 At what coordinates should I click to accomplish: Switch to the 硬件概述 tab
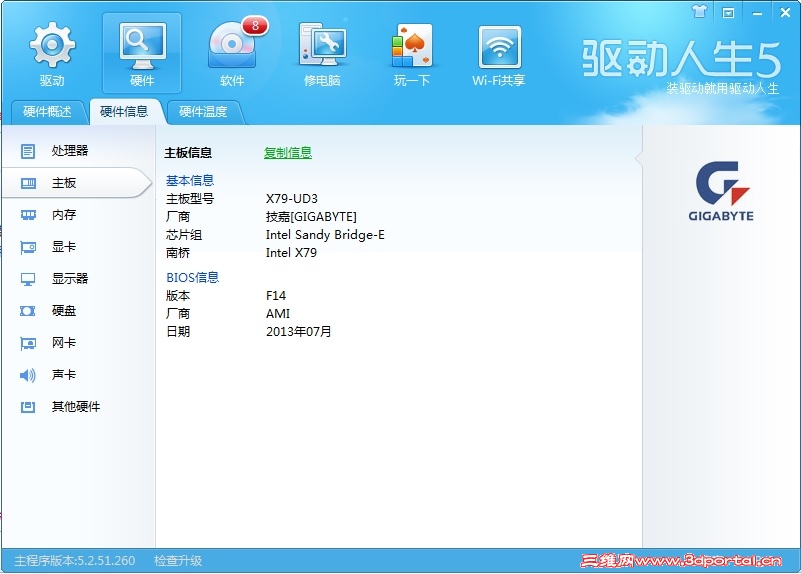point(47,111)
